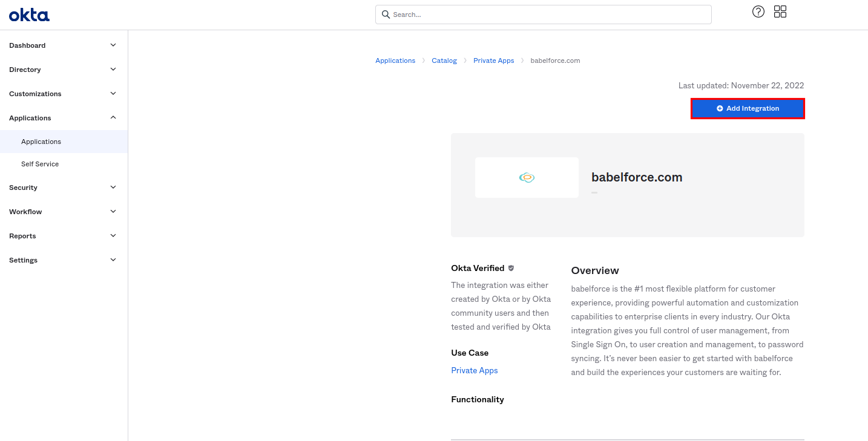This screenshot has height=441, width=868.
Task: Click the Okta Verified label
Action: [478, 268]
